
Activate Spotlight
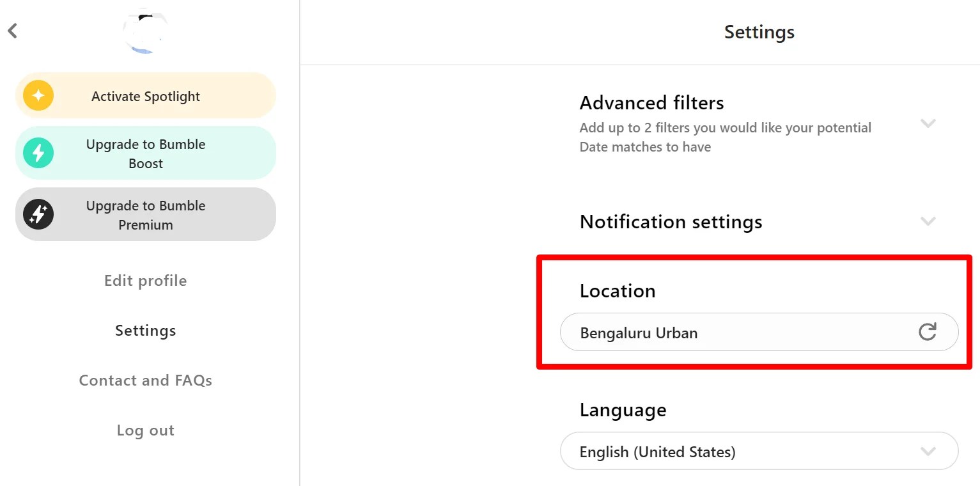click(145, 95)
